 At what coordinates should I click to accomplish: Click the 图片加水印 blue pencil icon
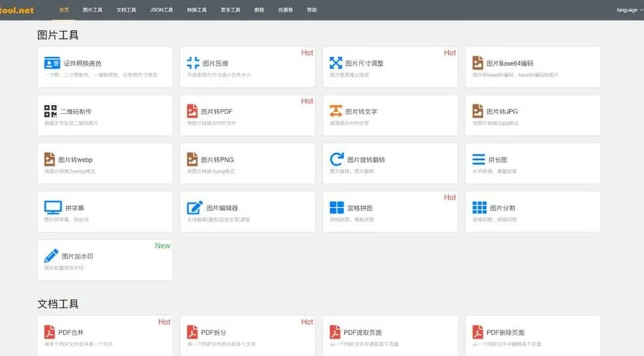(52, 256)
